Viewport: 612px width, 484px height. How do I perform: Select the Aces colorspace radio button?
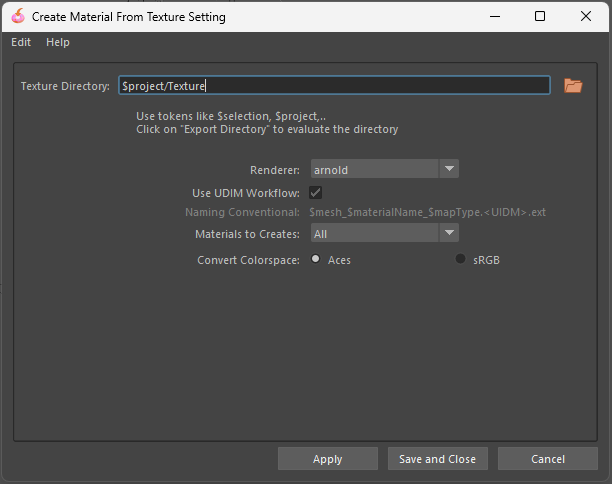(316, 259)
